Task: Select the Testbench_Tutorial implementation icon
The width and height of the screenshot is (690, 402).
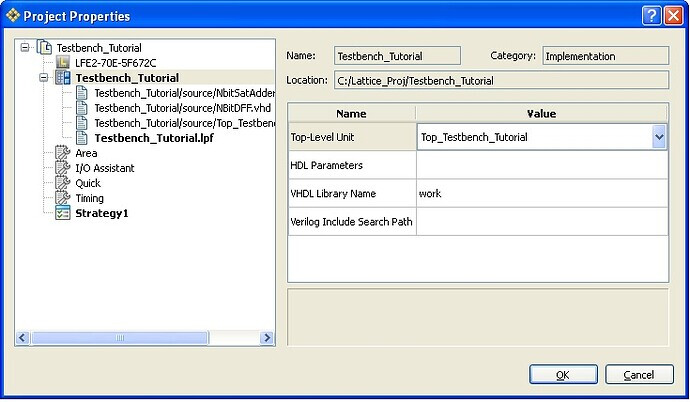Action: click(x=62, y=78)
